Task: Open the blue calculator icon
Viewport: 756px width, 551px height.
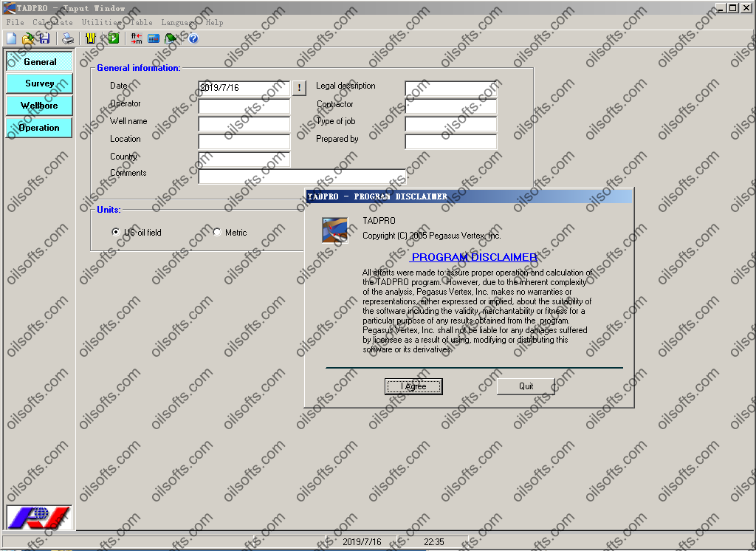Action: tap(154, 38)
